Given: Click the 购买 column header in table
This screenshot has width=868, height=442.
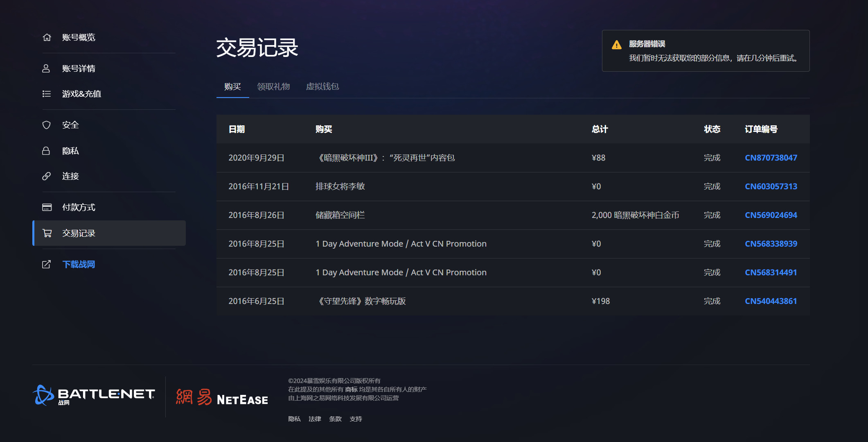Looking at the screenshot, I should coord(324,129).
